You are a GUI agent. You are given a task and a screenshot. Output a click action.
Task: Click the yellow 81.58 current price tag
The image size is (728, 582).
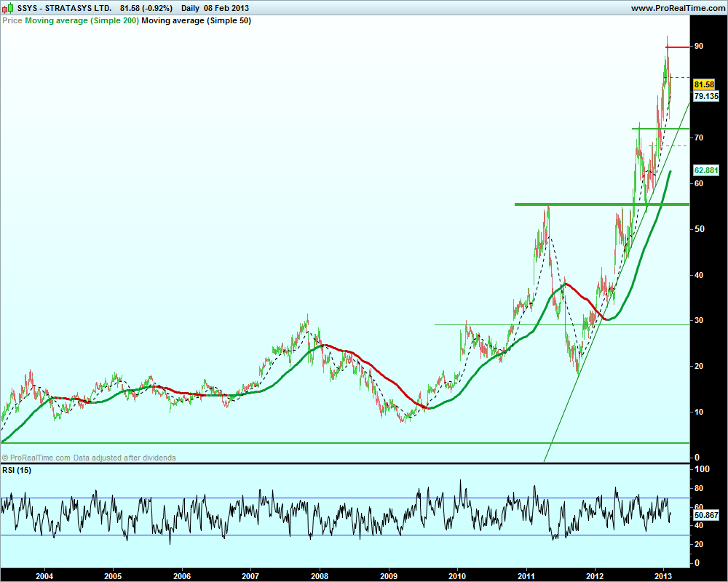(x=704, y=84)
